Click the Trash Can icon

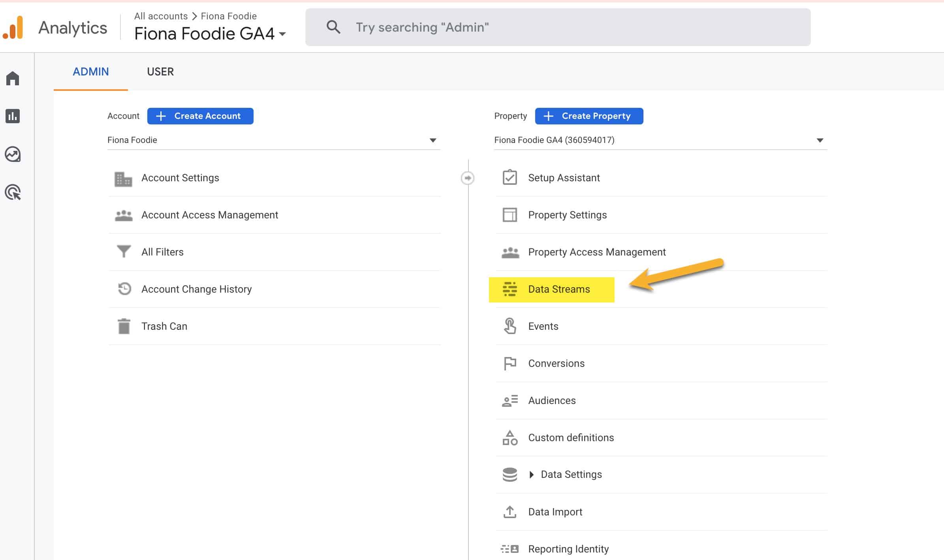pos(124,326)
